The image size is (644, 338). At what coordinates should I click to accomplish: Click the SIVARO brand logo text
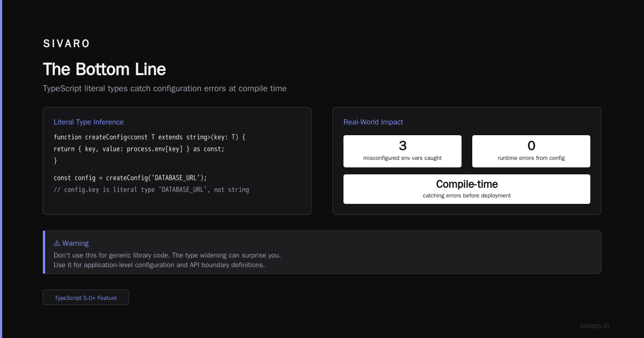coord(67,44)
